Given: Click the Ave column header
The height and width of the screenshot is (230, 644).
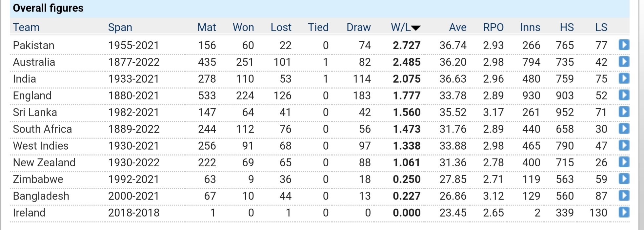Looking at the screenshot, I should [457, 27].
